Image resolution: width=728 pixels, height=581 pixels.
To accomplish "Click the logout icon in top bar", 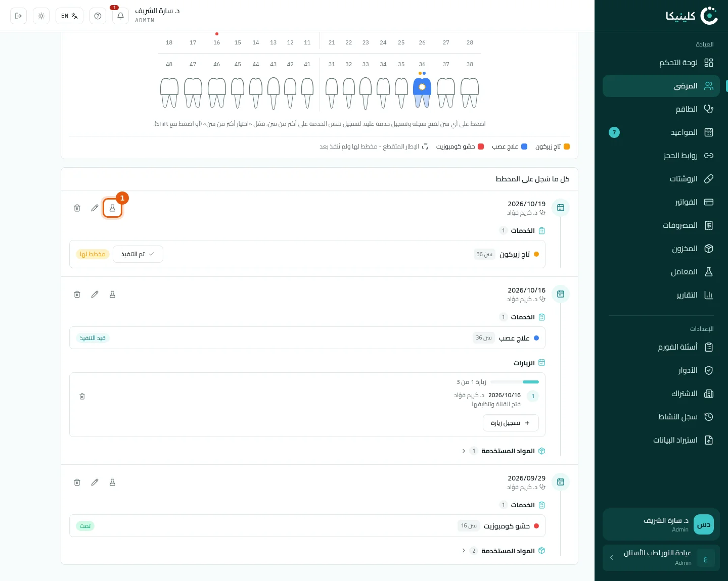I will click(18, 16).
